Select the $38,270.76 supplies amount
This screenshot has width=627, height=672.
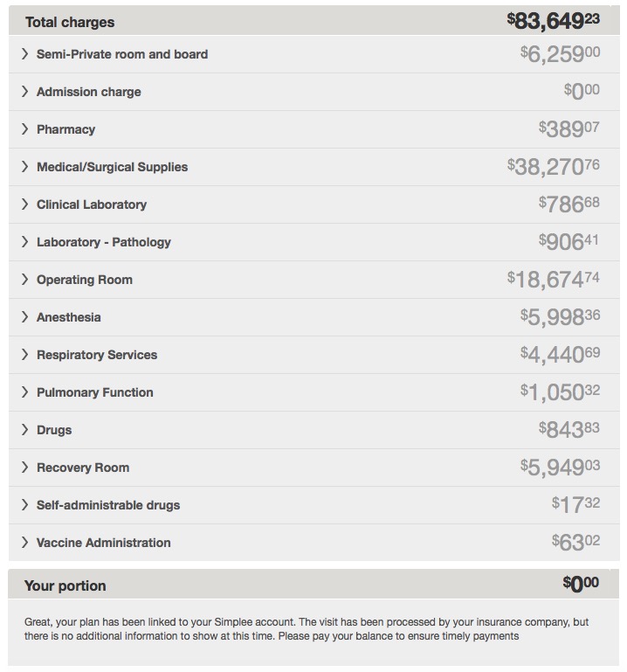click(554, 167)
